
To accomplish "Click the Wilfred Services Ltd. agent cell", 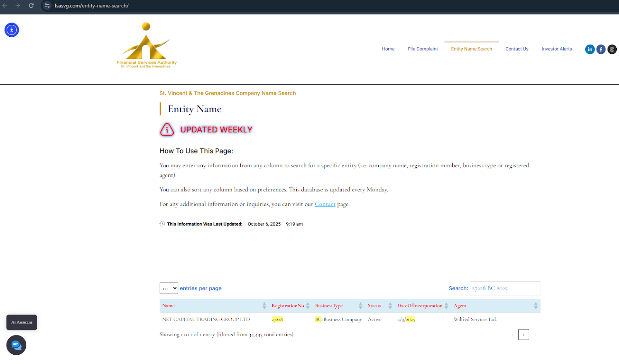I will [x=475, y=320].
